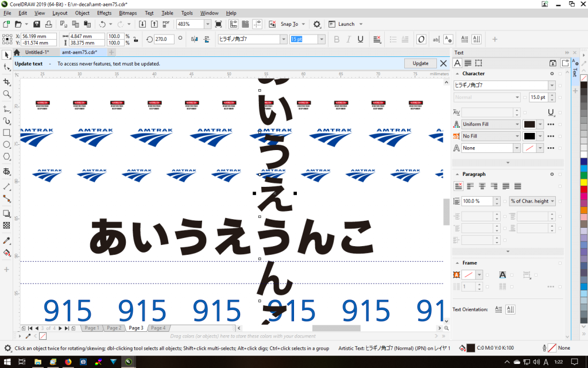Open the Effects menu
The height and width of the screenshot is (368, 588).
click(104, 13)
